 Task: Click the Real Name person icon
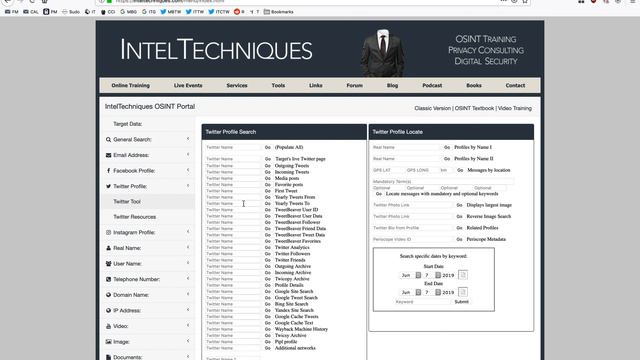108,248
